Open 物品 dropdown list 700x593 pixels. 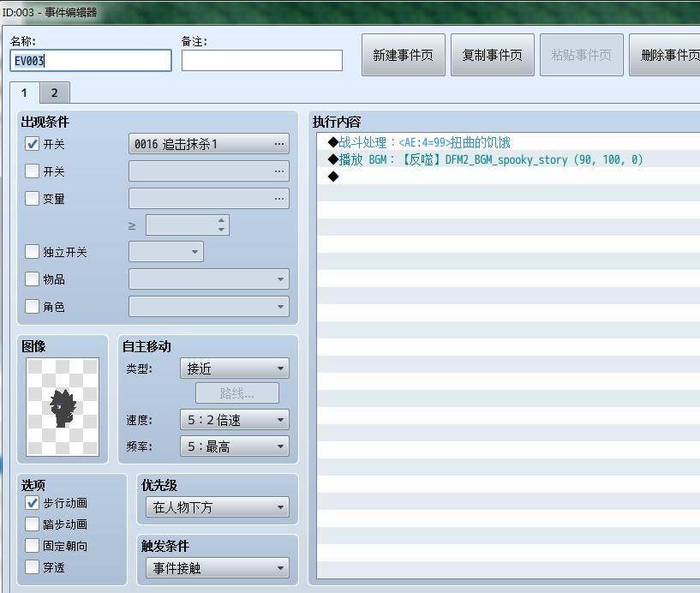click(x=209, y=279)
